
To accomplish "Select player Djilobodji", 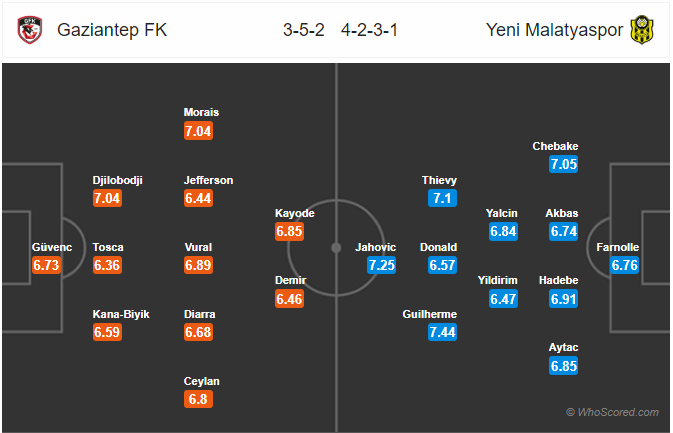I will coord(117,180).
